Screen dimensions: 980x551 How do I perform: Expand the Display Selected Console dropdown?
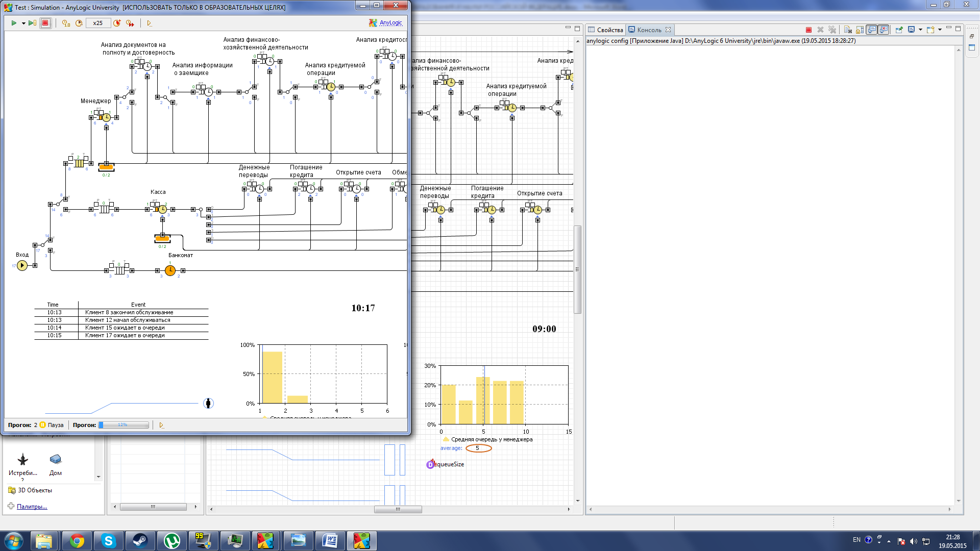point(921,30)
